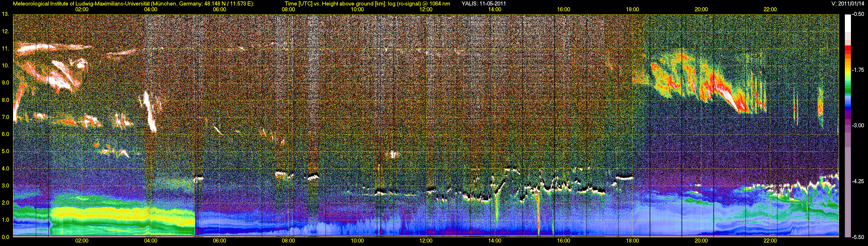Select the 04:00 label on the top time axis
Image resolution: width=868 pixels, height=246 pixels.
tap(151, 10)
